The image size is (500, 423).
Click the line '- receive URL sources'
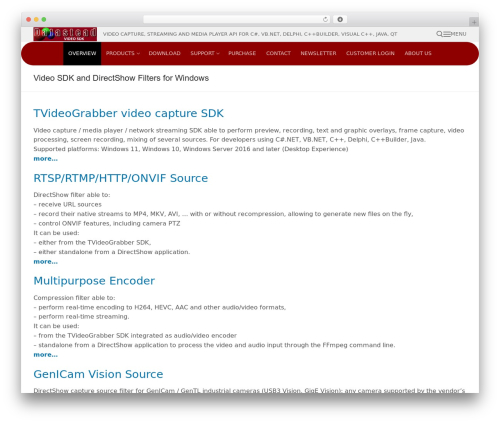point(67,204)
